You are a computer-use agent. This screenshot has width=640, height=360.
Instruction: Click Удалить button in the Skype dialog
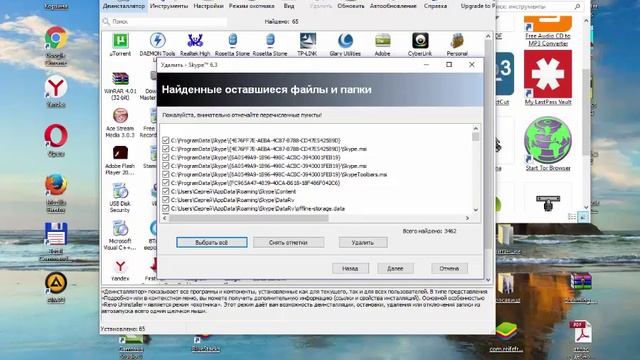pos(363,242)
